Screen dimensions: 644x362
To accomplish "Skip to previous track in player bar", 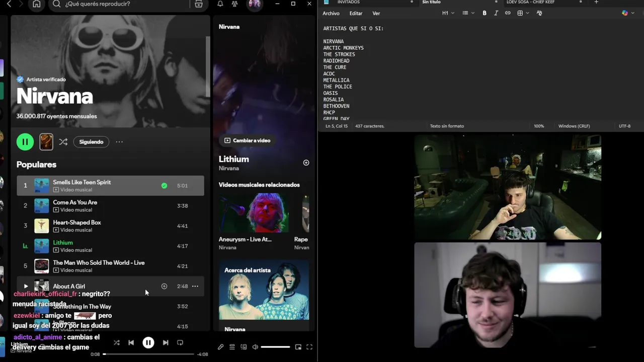I will 131,342.
